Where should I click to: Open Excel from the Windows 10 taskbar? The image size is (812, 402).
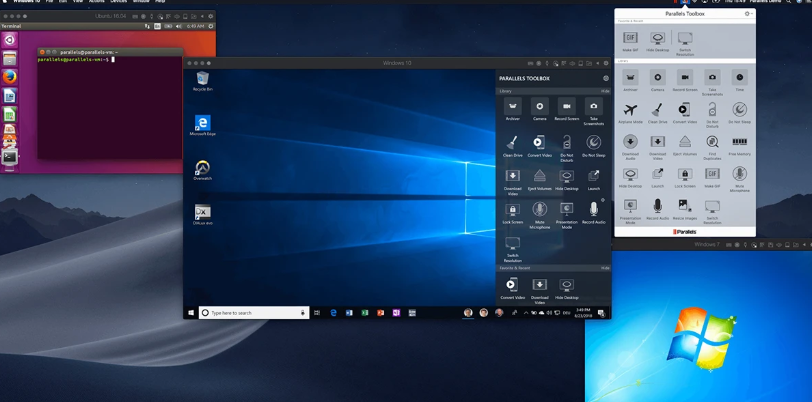(365, 313)
